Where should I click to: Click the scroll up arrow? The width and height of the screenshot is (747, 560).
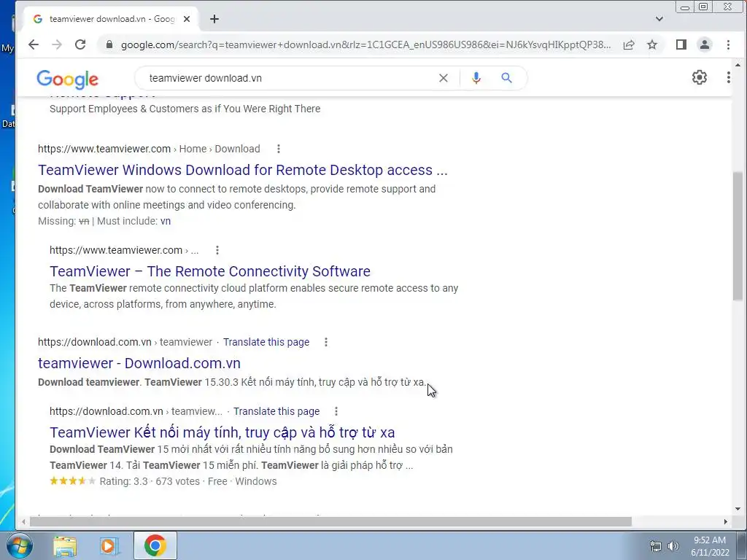click(x=738, y=65)
